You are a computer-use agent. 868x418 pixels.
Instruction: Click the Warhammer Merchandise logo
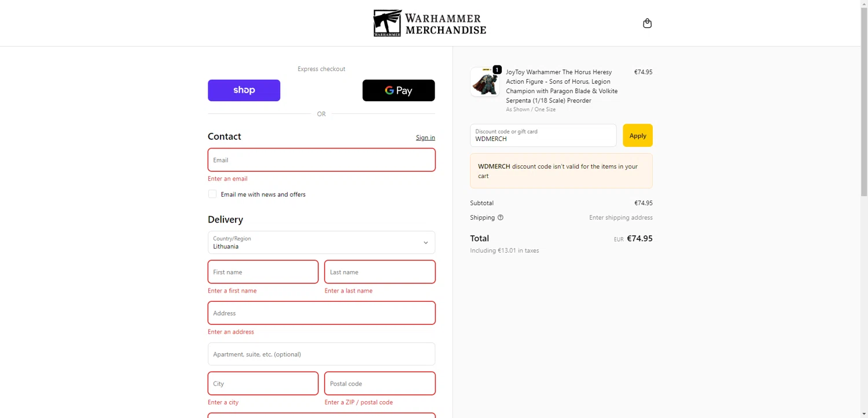tap(430, 23)
